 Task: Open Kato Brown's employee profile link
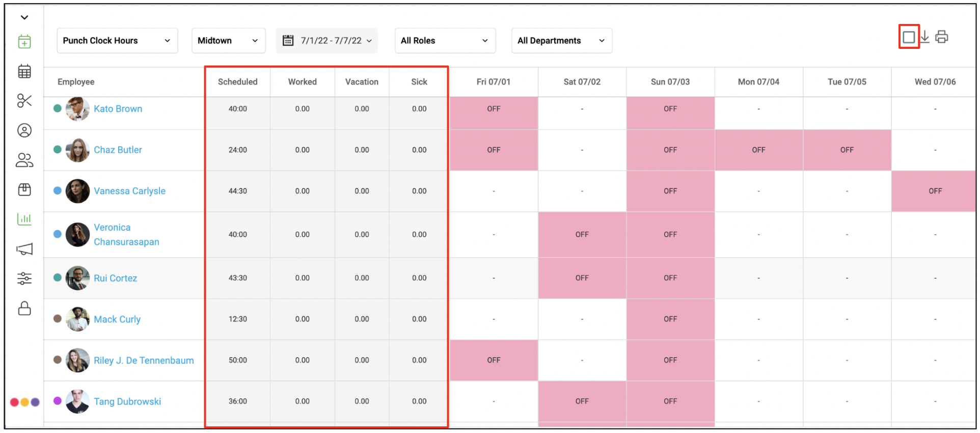(118, 109)
